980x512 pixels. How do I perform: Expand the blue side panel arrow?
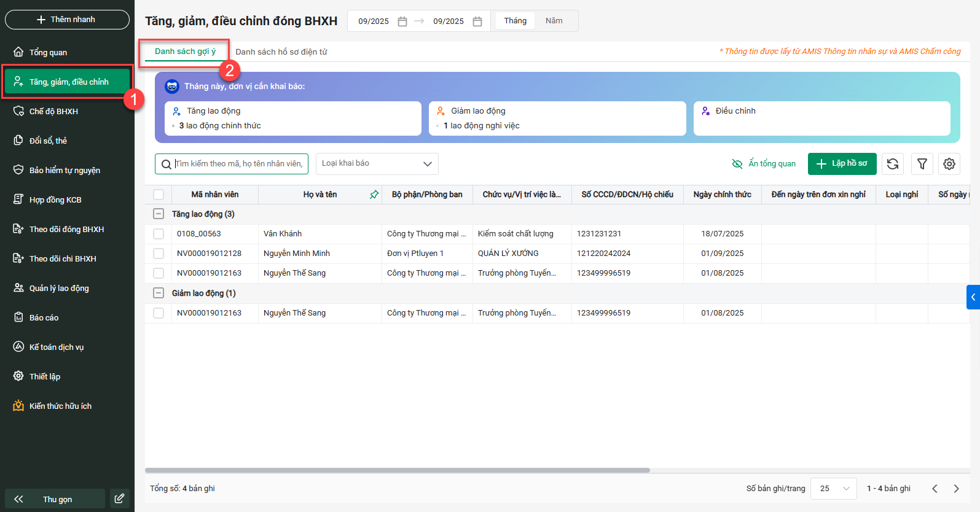click(x=973, y=297)
